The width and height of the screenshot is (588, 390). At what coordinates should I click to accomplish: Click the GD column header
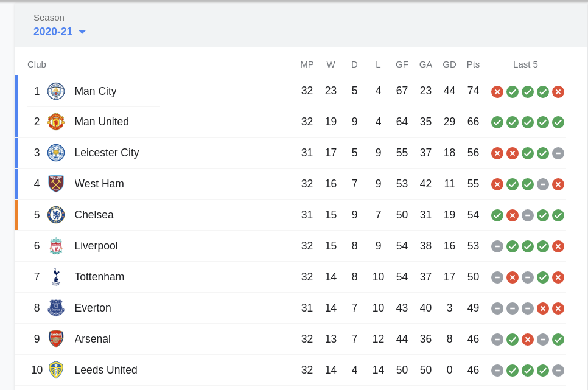pos(449,64)
